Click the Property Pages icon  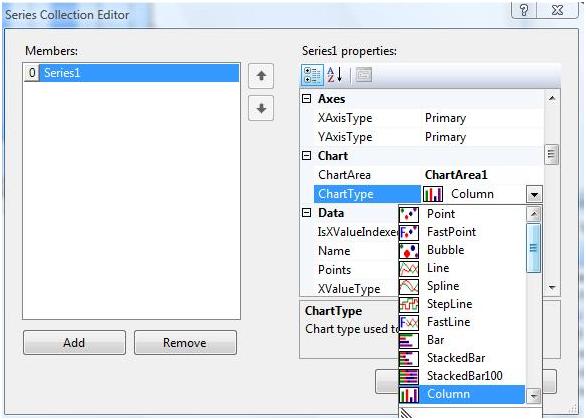click(363, 75)
